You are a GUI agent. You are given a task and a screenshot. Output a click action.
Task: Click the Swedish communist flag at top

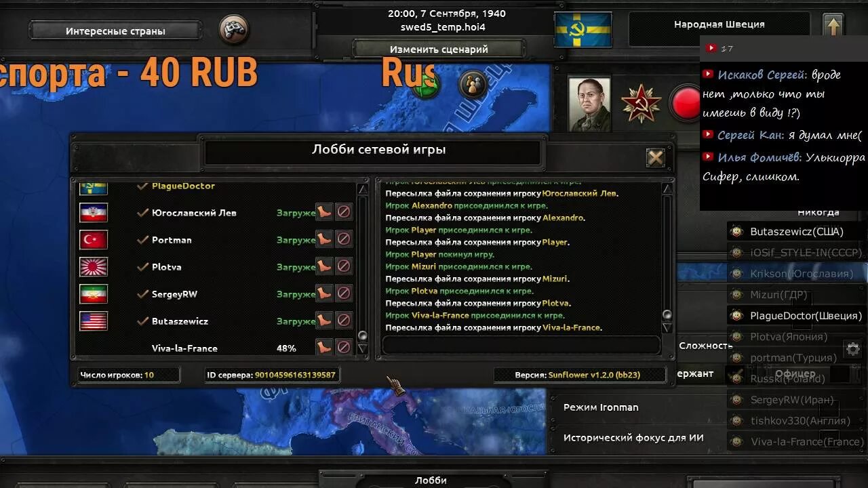click(583, 30)
